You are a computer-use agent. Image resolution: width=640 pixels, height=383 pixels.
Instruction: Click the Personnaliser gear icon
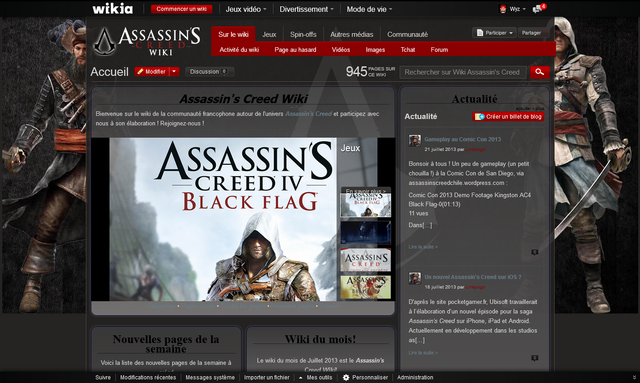coord(346,377)
